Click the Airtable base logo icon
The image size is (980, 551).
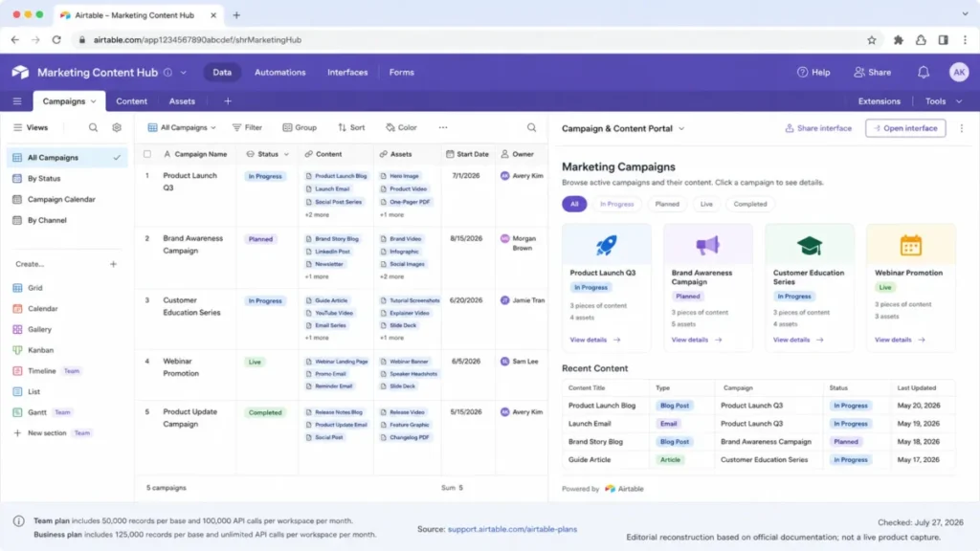[20, 72]
